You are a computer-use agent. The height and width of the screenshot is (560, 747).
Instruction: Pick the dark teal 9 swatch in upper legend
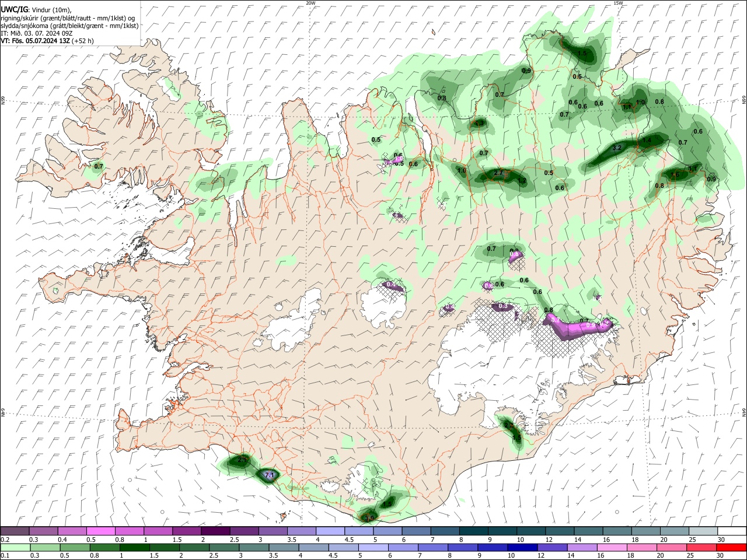click(x=502, y=531)
